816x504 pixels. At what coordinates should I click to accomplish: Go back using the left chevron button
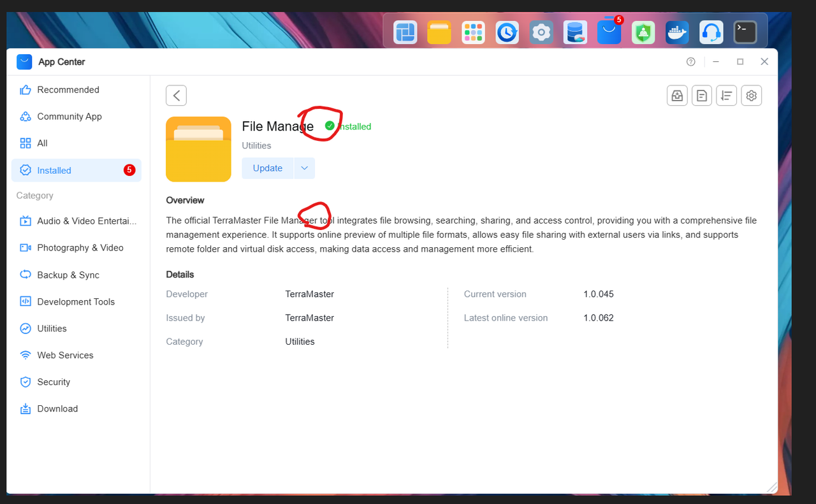[x=177, y=96]
